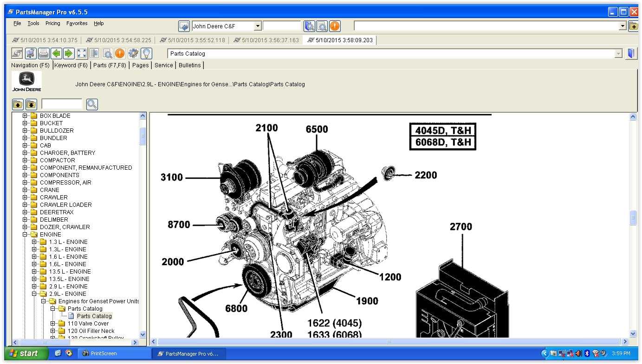Expand the 110 Valve Cover node
The width and height of the screenshot is (642, 364).
point(53,324)
